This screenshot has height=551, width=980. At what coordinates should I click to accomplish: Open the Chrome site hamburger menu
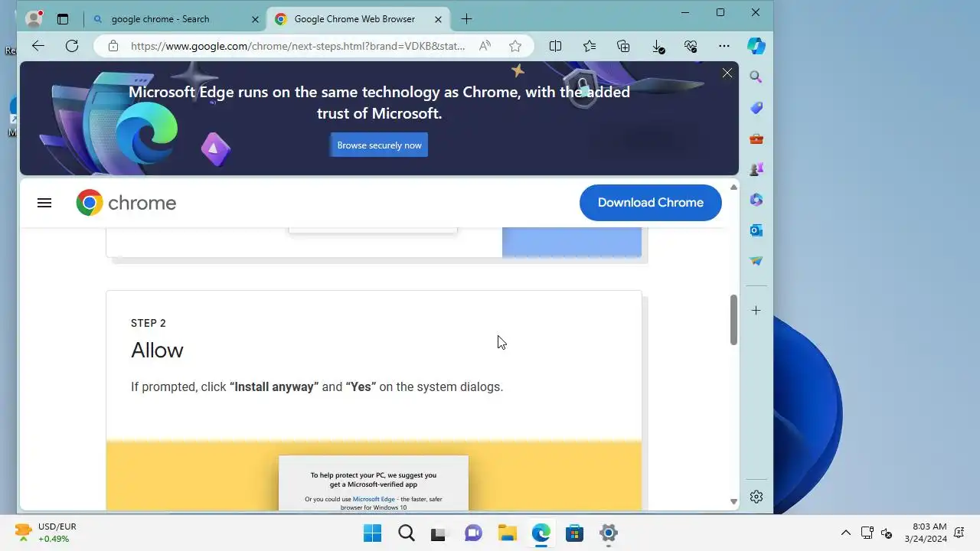tap(44, 203)
